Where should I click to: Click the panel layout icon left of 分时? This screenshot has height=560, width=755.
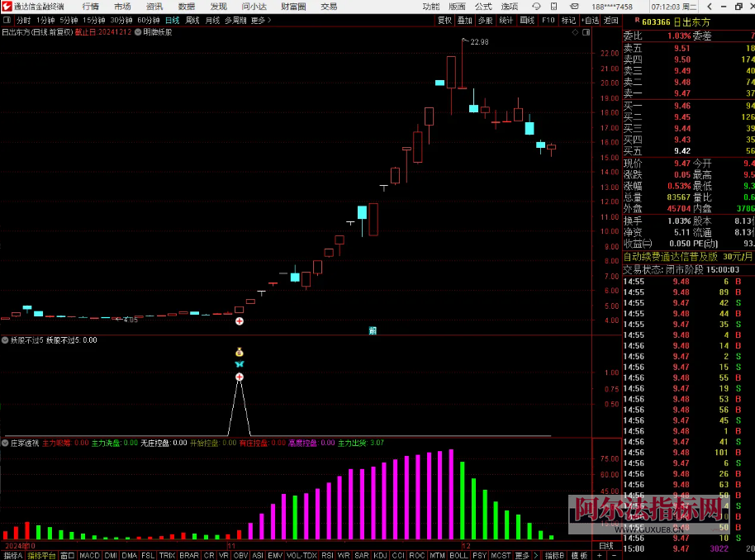pyautogui.click(x=7, y=20)
